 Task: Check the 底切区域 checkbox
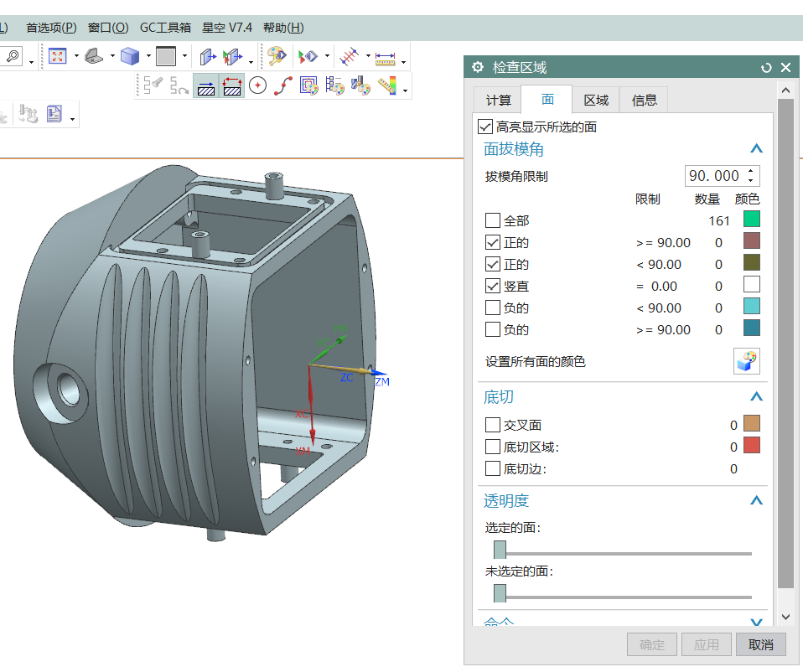point(493,447)
